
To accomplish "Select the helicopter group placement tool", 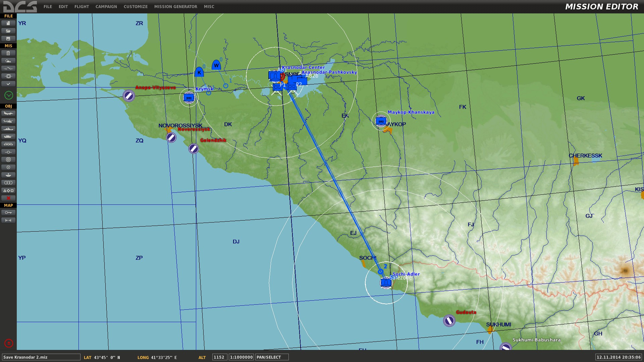I will (x=8, y=121).
